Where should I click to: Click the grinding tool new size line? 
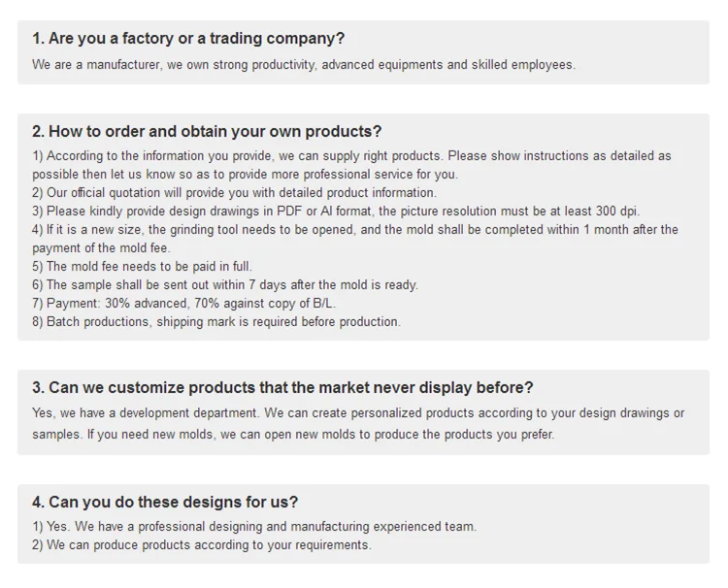click(x=355, y=239)
